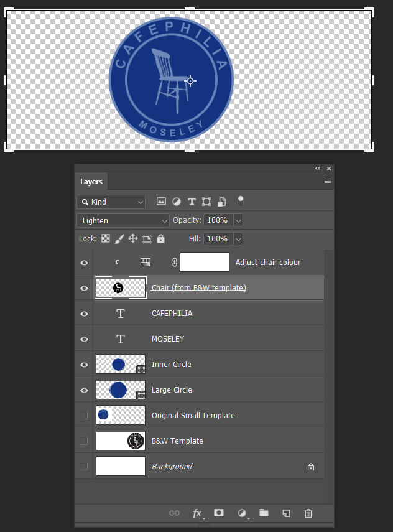Click the chair graphic in the logo

click(x=170, y=81)
